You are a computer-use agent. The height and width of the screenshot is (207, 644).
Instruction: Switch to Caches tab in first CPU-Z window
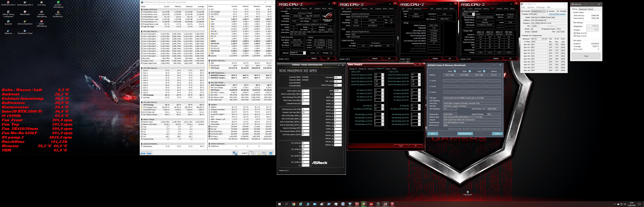[288, 8]
